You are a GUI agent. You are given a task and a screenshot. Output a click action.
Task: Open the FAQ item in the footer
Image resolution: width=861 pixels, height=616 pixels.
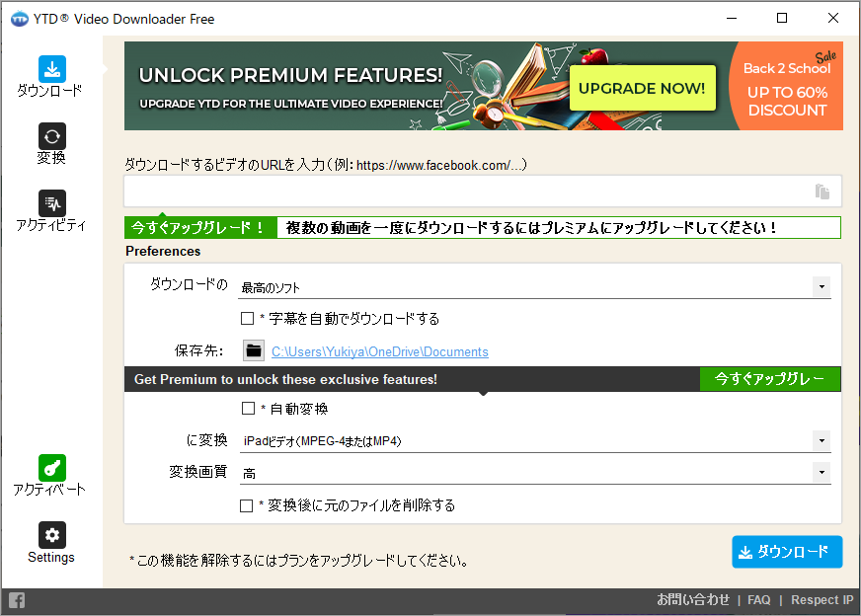pos(758,599)
